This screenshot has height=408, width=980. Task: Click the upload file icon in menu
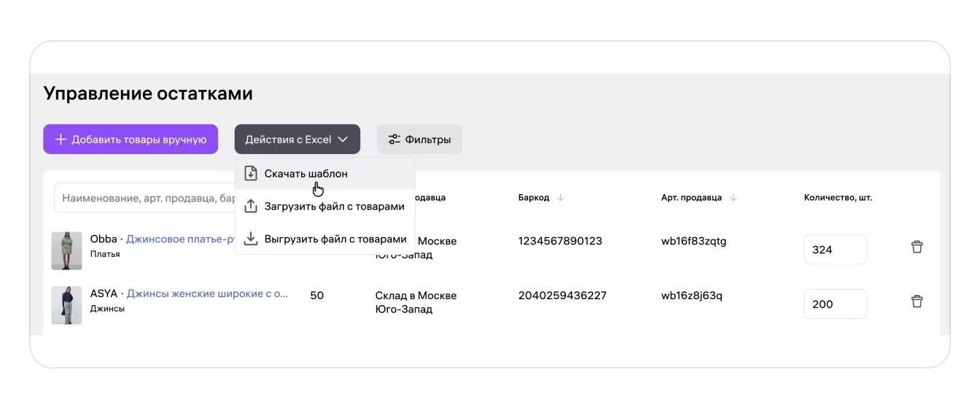[251, 207]
